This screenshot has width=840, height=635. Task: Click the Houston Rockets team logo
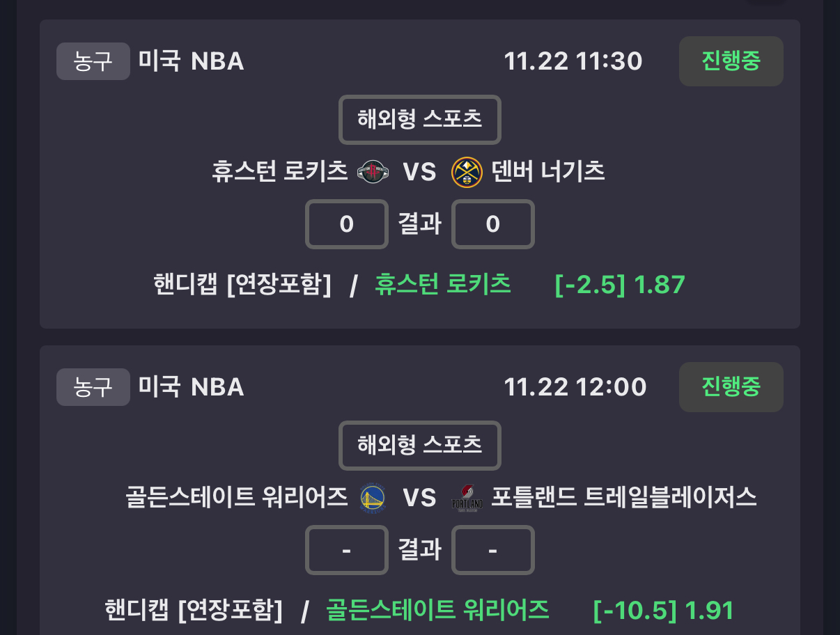373,171
